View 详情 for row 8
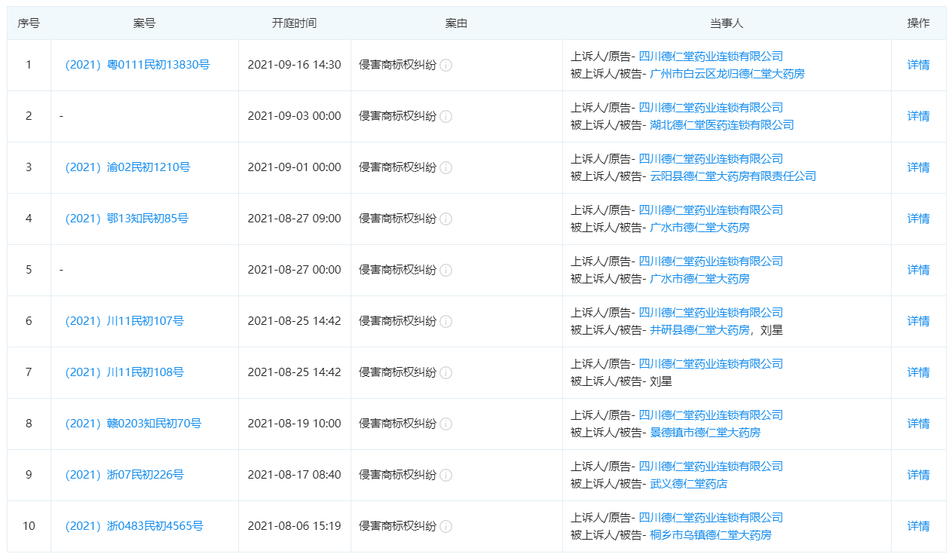Image resolution: width=952 pixels, height=560 pixels. pyautogui.click(x=918, y=424)
